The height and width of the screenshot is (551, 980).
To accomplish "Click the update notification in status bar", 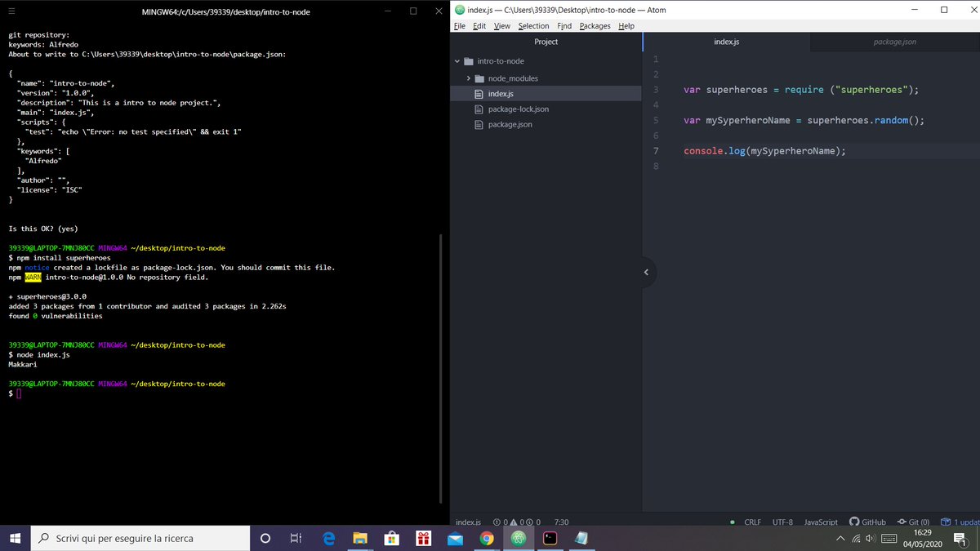I will [960, 522].
